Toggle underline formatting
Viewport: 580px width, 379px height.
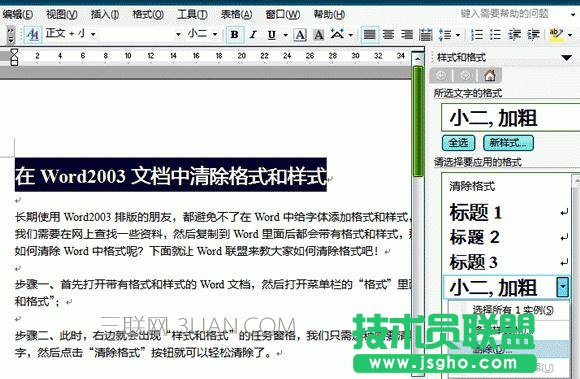[x=272, y=35]
